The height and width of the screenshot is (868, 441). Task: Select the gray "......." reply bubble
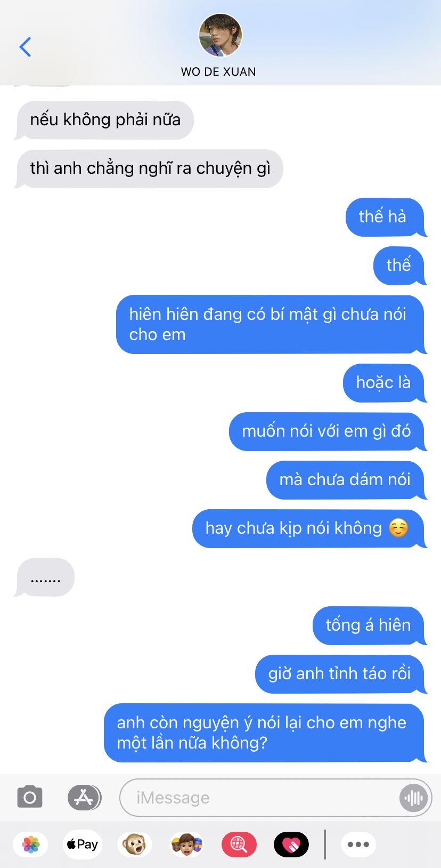[45, 577]
